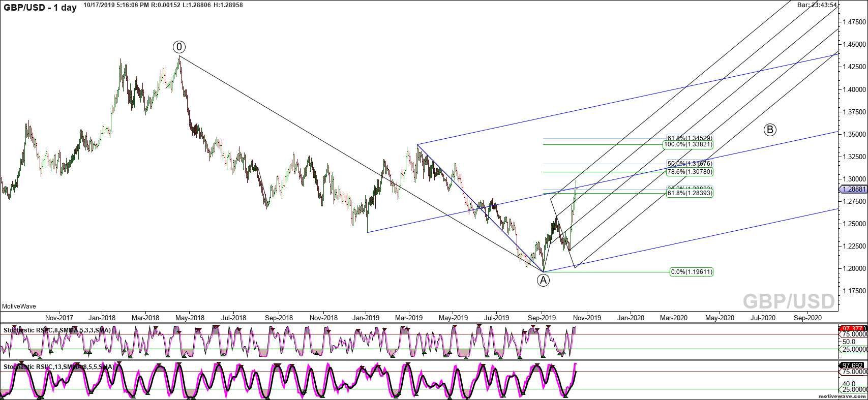Click the GBP/USD - 1 day chart title
This screenshot has width=868, height=400.
click(40, 8)
